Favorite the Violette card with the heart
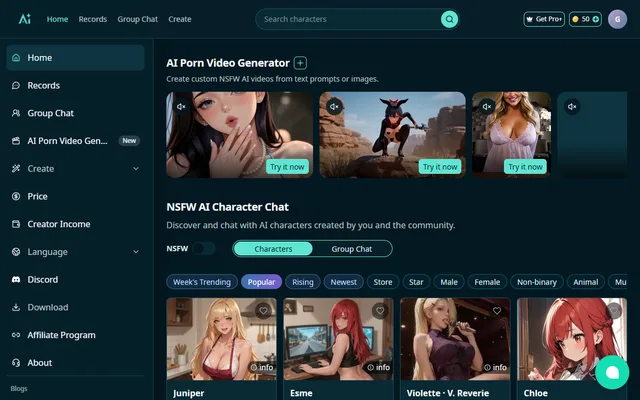The image size is (640, 400). click(497, 311)
